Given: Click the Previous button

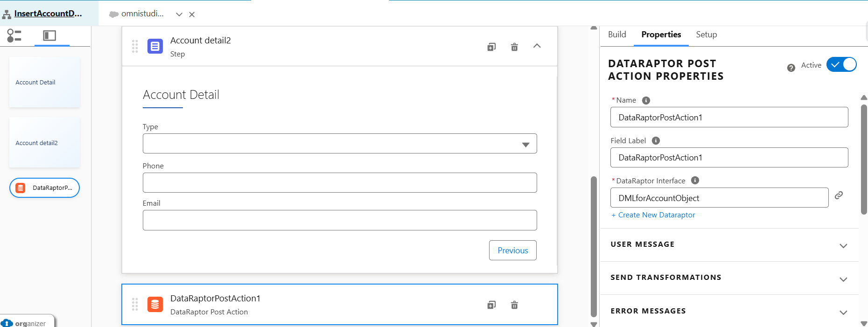Looking at the screenshot, I should click(x=512, y=250).
